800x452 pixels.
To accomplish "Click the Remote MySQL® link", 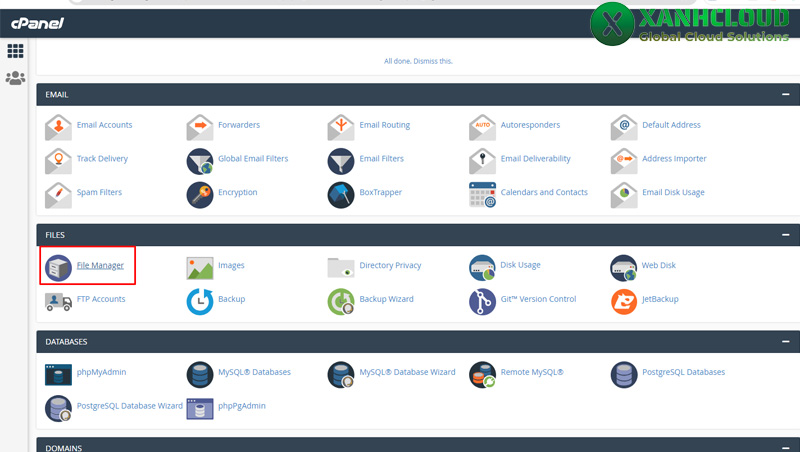I will 532,372.
